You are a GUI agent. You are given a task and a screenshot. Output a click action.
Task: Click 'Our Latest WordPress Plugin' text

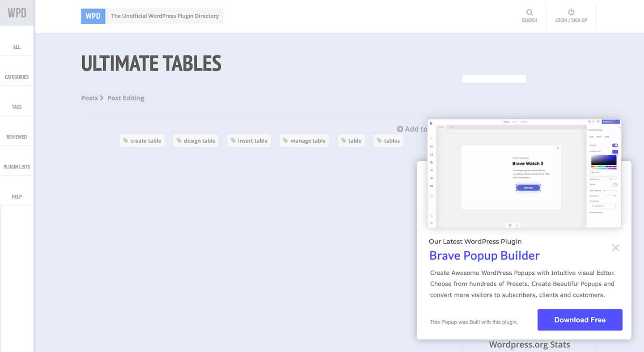[475, 241]
